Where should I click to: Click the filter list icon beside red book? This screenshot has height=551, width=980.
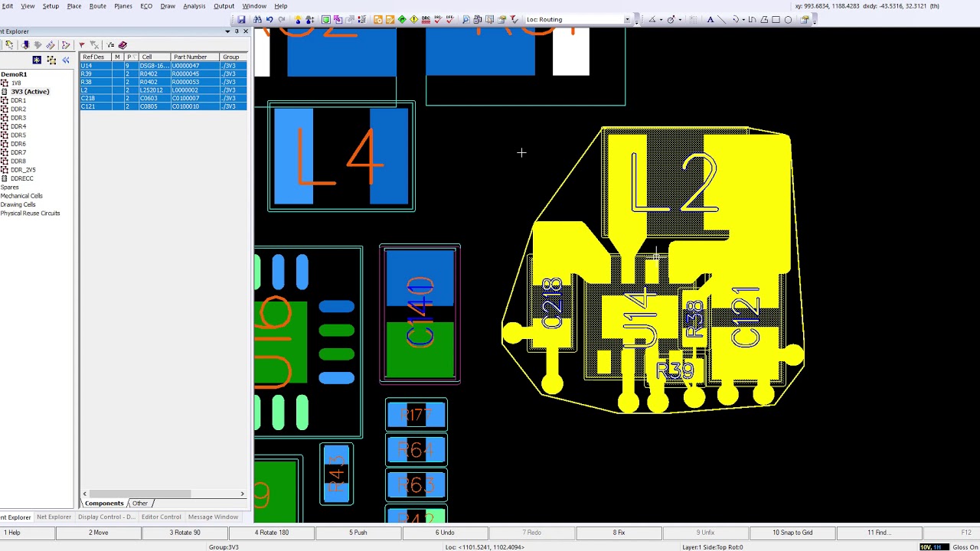[x=110, y=45]
